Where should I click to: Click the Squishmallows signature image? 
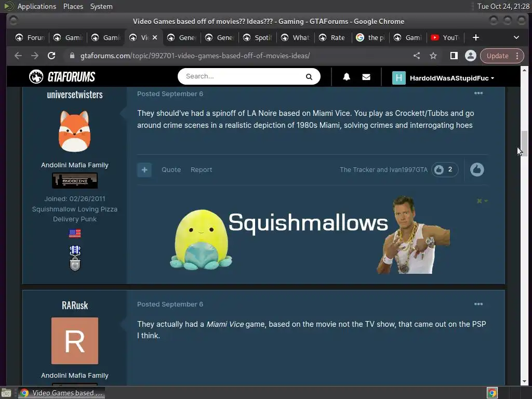(x=310, y=235)
